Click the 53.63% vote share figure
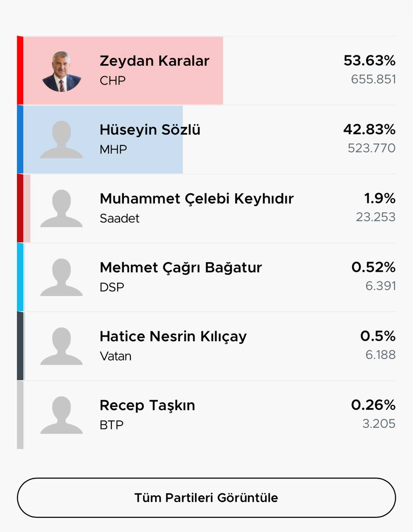 tap(369, 61)
